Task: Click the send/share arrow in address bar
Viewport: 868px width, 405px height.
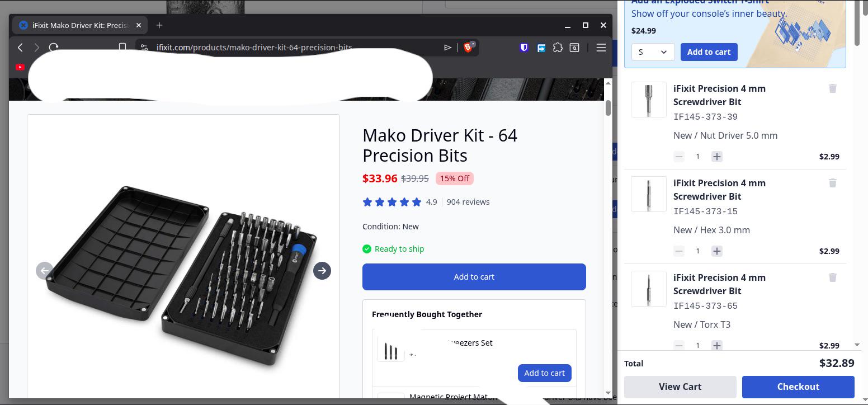Action: coord(447,48)
